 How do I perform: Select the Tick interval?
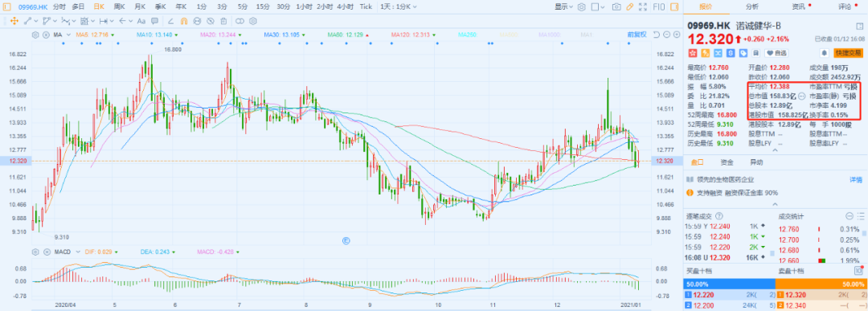point(366,6)
